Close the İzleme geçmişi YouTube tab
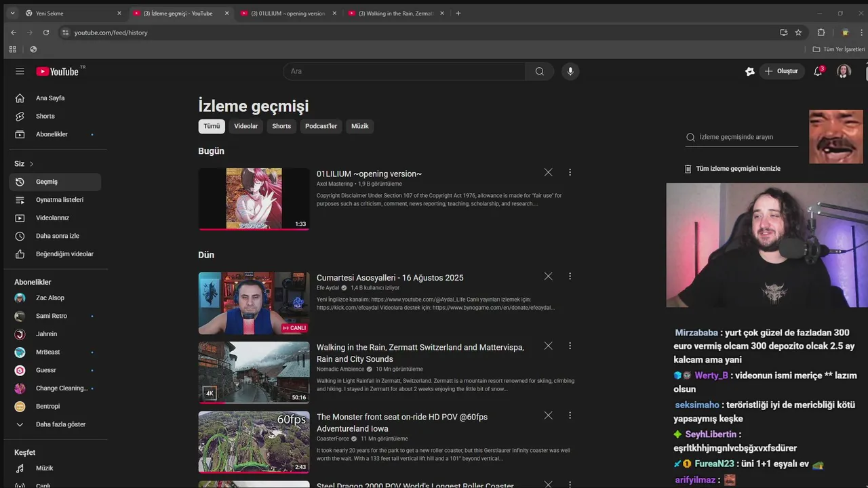This screenshot has height=488, width=868. tap(226, 13)
